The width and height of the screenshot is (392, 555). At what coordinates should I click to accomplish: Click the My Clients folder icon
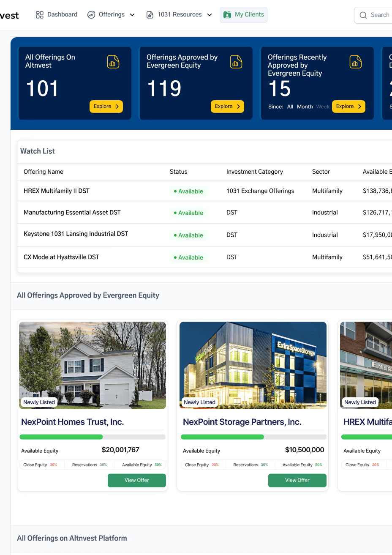(x=227, y=15)
